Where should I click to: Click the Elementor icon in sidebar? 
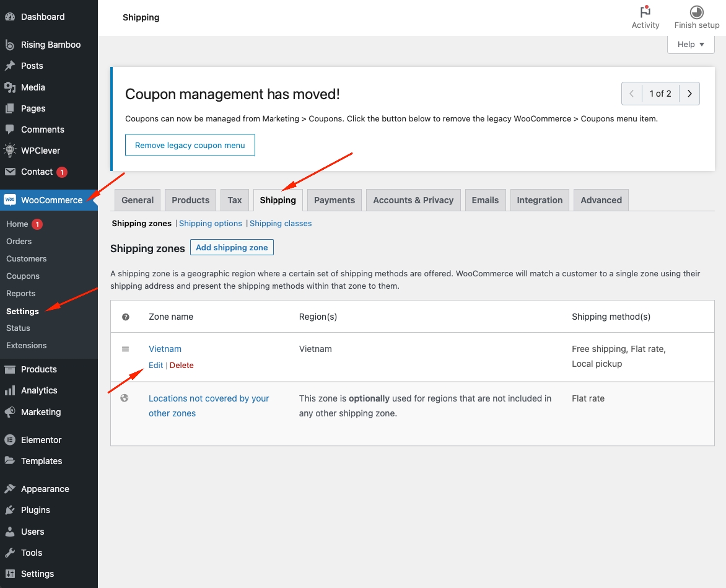[x=10, y=440]
